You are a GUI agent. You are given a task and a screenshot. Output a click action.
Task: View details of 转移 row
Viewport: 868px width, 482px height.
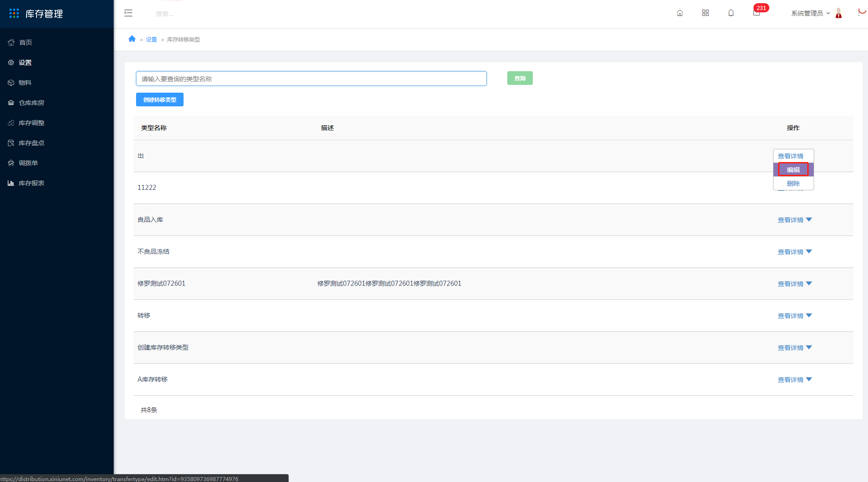[x=790, y=316]
